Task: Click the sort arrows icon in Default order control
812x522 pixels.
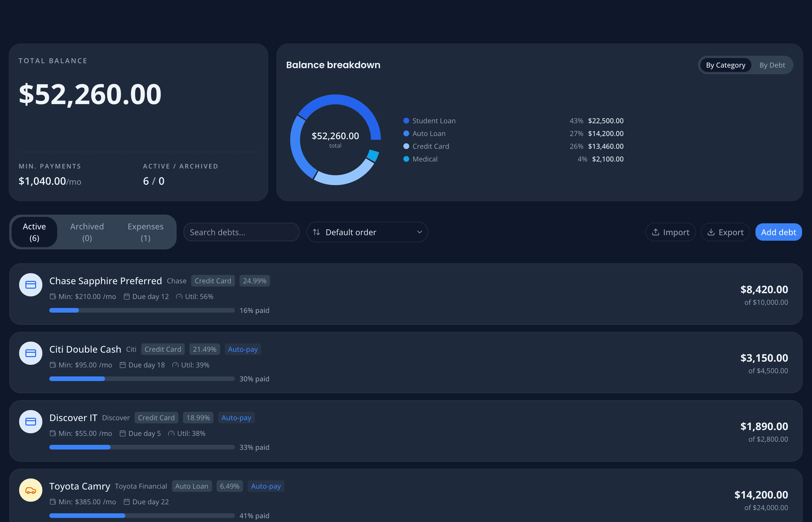Action: coord(316,232)
